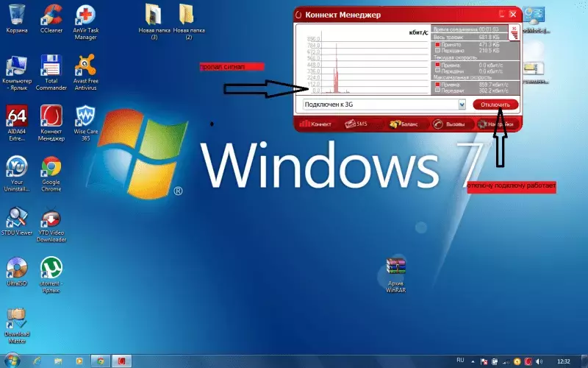
Task: Toggle Передачи under Максимальная скорость
Action: click(x=437, y=90)
